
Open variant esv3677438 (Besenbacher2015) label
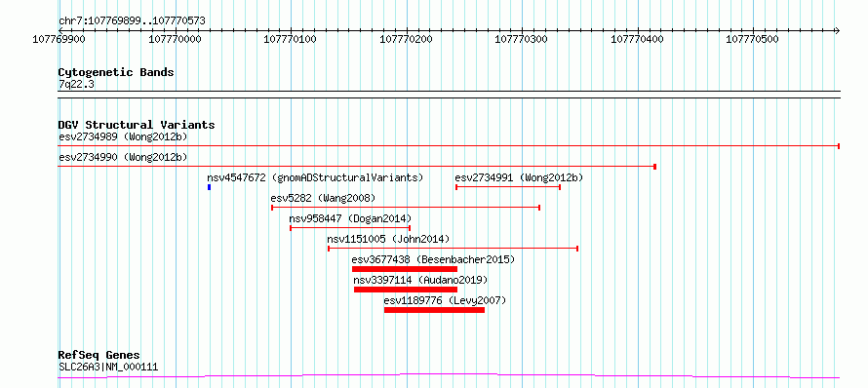point(433,259)
